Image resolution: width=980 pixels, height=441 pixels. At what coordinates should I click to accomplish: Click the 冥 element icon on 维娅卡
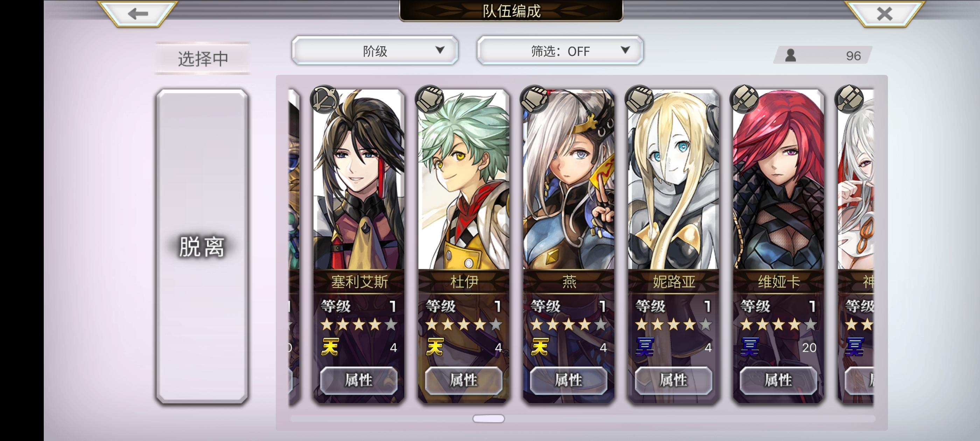point(750,346)
